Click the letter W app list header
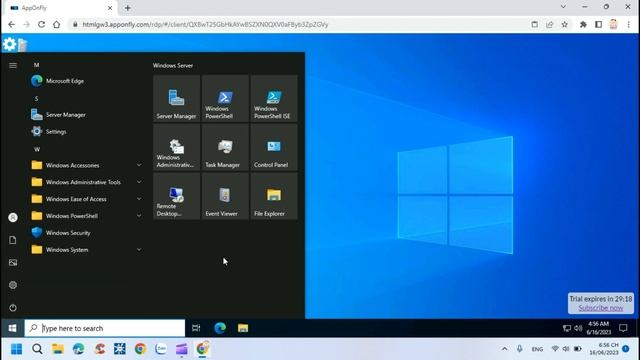This screenshot has height=360, width=640. (x=37, y=149)
